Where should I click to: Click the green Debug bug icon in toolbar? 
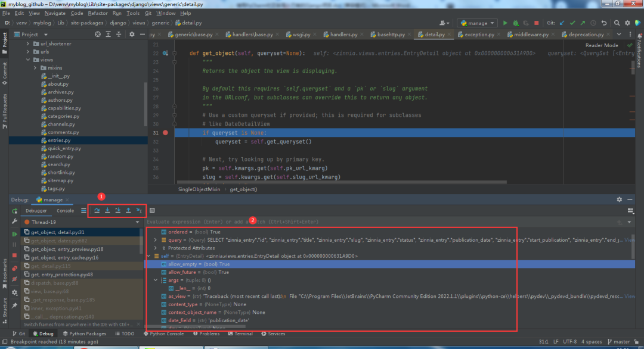click(x=516, y=23)
